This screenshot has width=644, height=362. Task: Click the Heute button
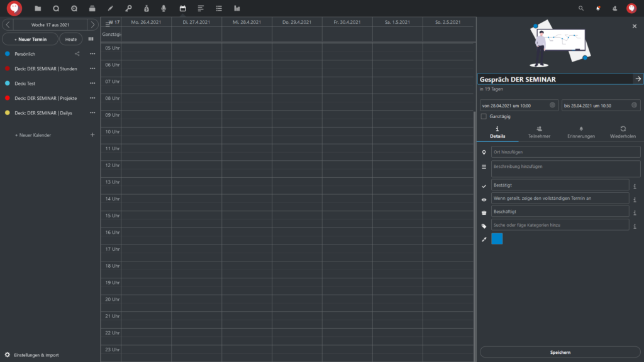coord(71,39)
